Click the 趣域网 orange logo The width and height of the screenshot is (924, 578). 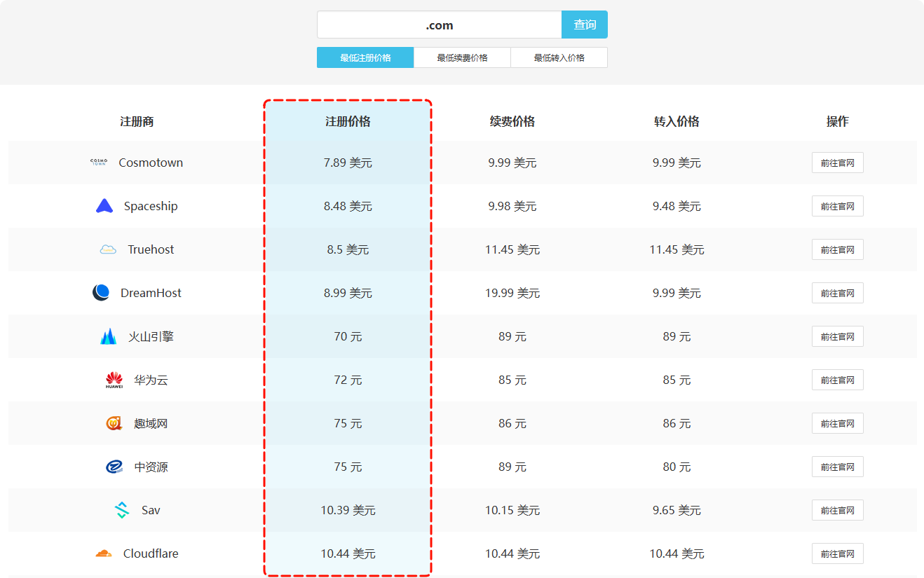[114, 424]
